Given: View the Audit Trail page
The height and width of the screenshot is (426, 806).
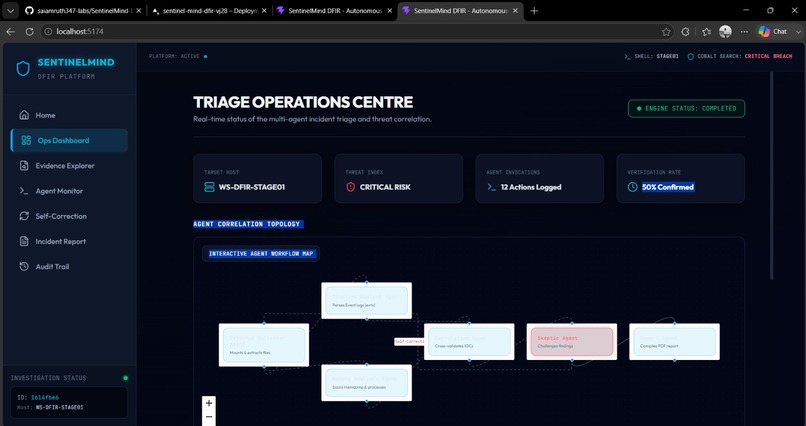Looking at the screenshot, I should point(69,266).
